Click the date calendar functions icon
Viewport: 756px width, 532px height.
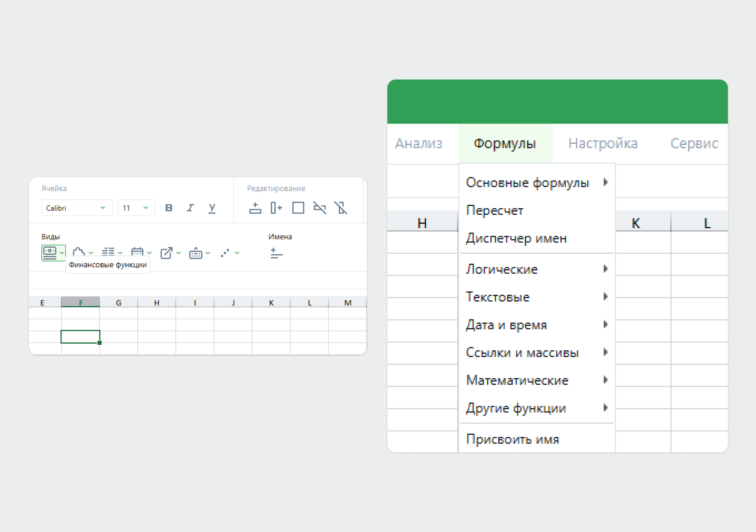coord(137,252)
